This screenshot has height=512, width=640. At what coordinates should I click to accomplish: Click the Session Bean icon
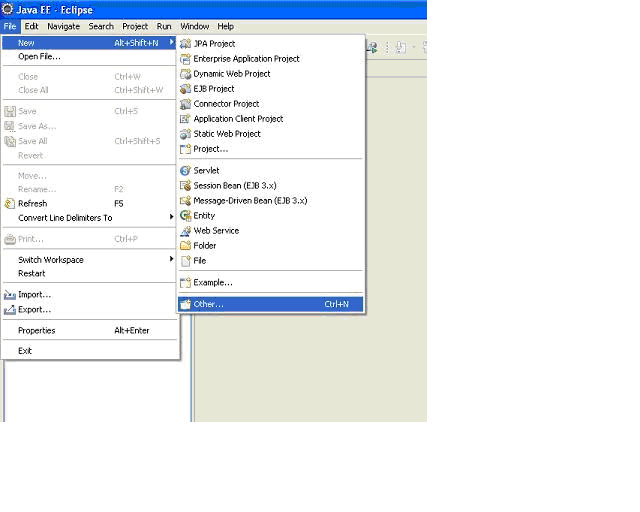click(x=185, y=186)
